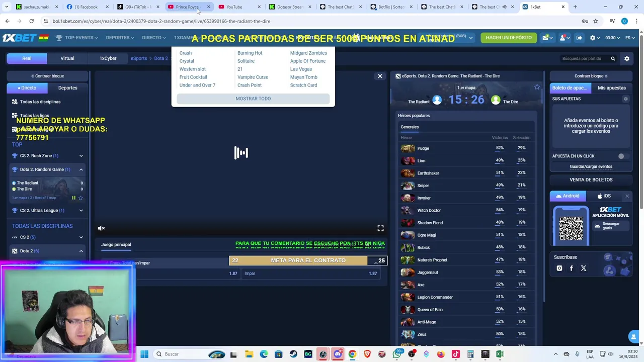Click the search magnifier icon
Screen dimensions: 644x362
[x=613, y=59]
